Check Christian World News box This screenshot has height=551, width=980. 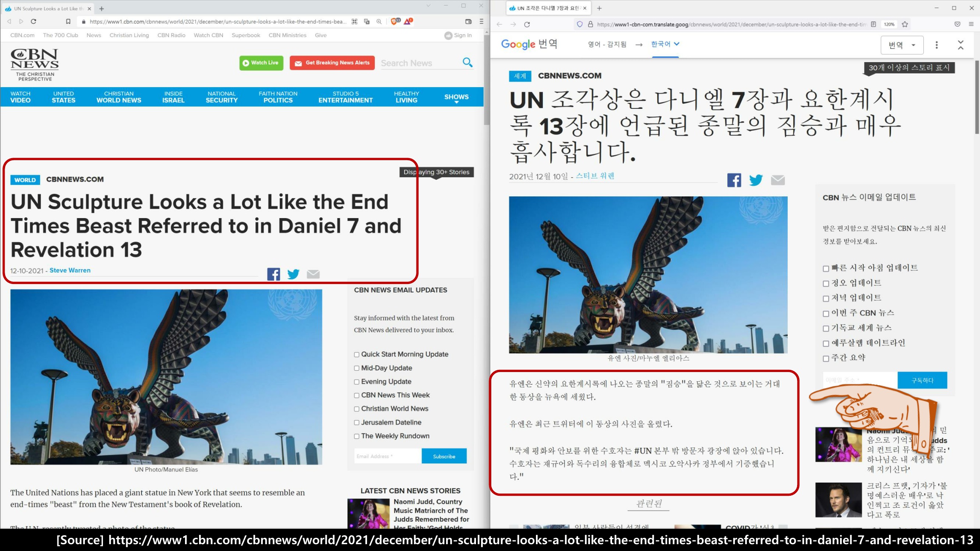(357, 409)
